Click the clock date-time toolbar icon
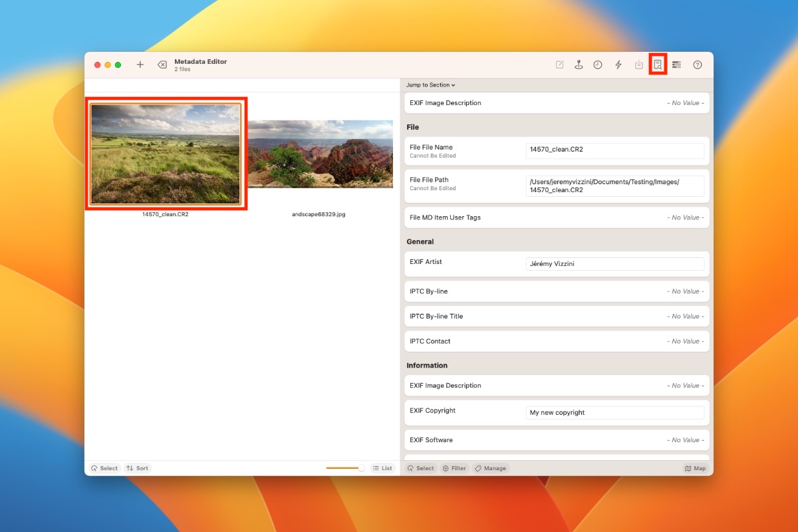 coord(598,65)
